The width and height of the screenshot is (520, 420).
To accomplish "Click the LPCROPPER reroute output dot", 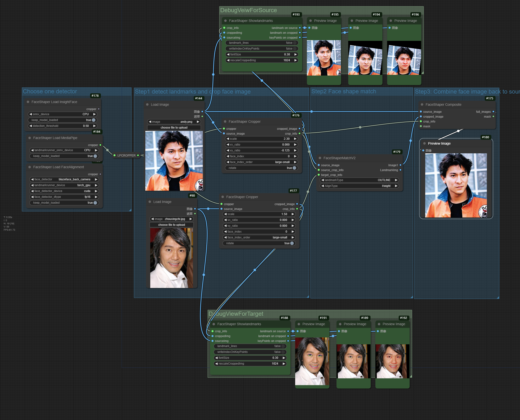I will tap(138, 155).
